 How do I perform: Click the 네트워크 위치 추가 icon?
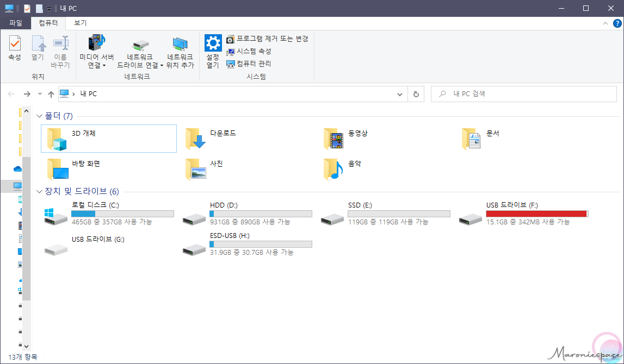click(180, 45)
